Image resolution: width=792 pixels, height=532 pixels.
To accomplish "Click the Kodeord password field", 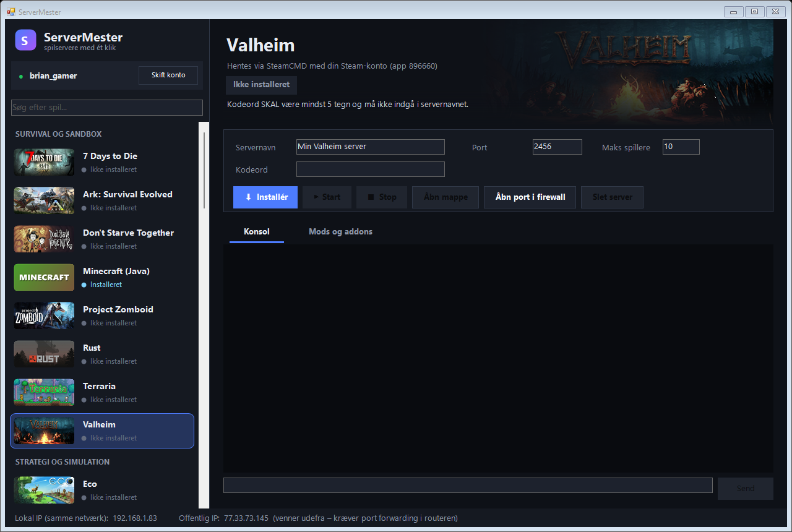I will pos(371,169).
